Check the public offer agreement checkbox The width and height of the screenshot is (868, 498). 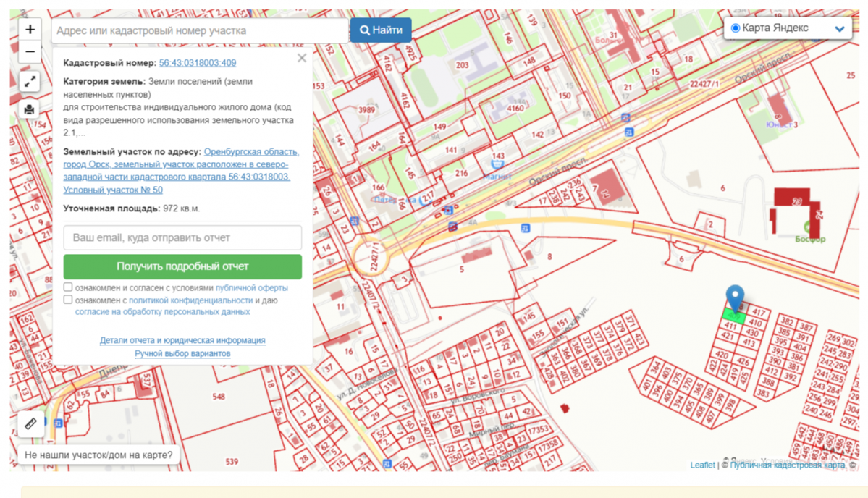tap(68, 287)
